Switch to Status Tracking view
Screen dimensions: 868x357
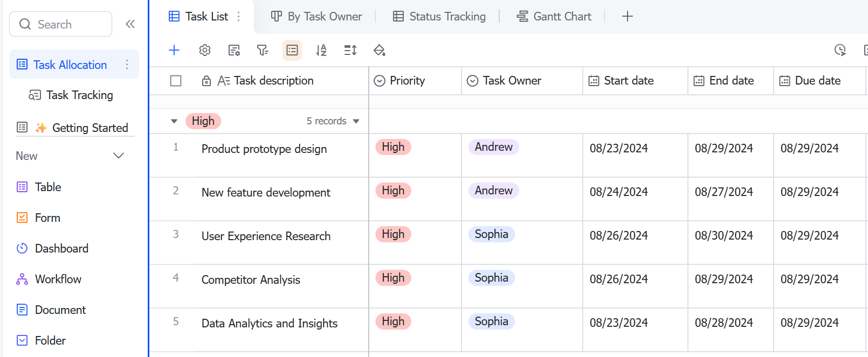tap(439, 16)
